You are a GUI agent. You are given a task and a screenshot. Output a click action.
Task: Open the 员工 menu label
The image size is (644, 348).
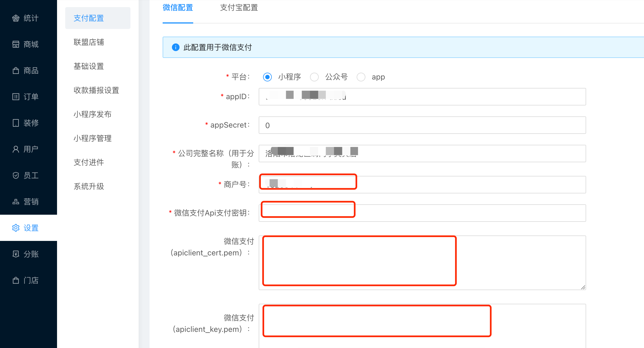click(x=31, y=175)
